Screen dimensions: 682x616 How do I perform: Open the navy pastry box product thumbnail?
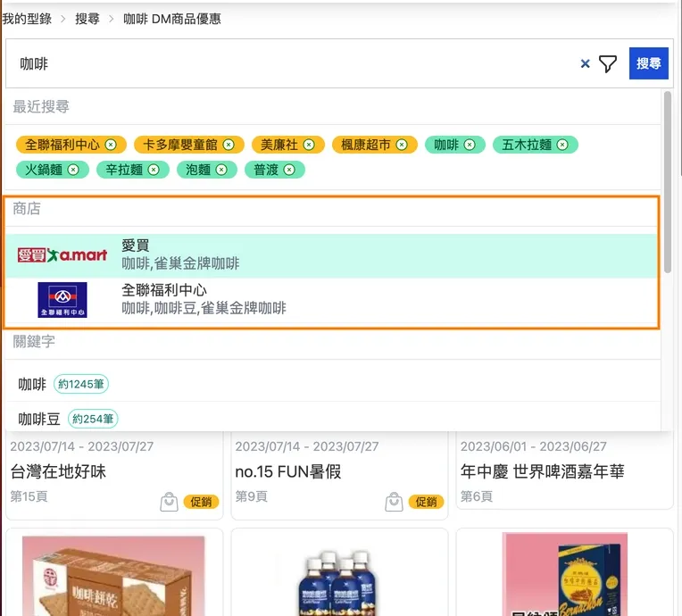(564, 574)
